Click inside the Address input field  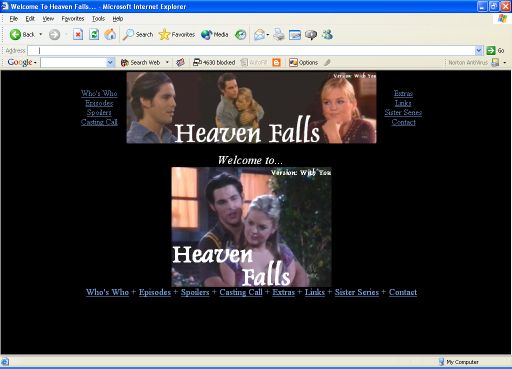(251, 50)
